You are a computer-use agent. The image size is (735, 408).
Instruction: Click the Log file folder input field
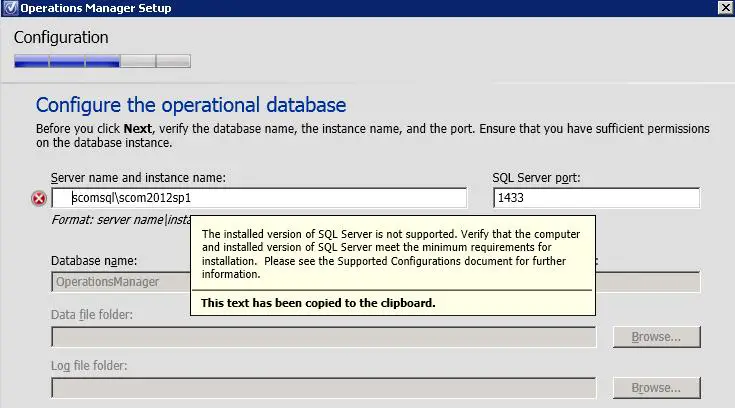323,388
